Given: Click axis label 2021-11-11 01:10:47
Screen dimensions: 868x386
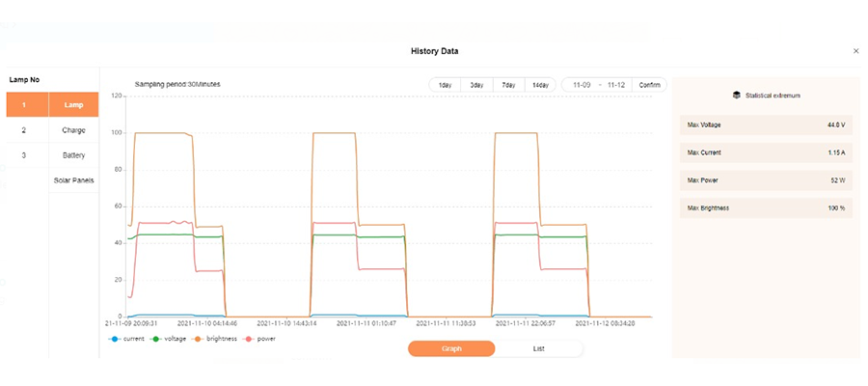Looking at the screenshot, I should pyautogui.click(x=366, y=321).
